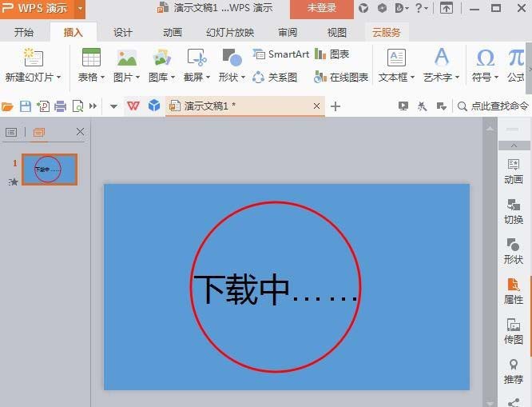Select slide 1 thumbnail
The width and height of the screenshot is (532, 407).
(x=50, y=170)
